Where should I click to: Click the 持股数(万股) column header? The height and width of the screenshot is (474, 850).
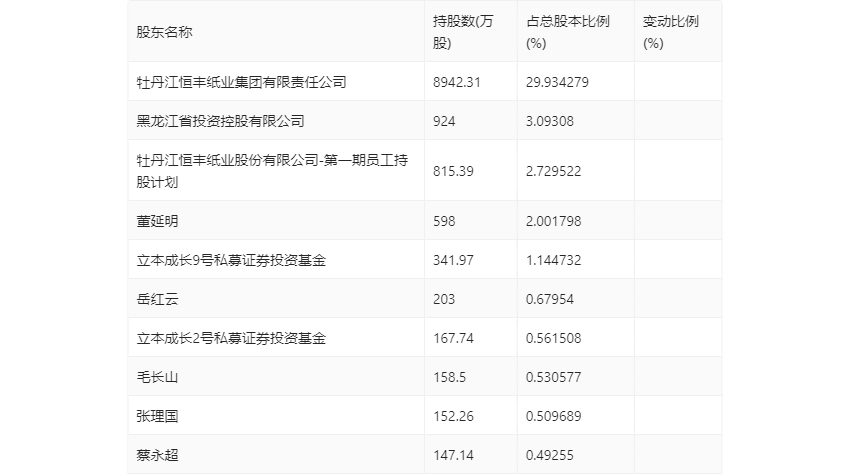(x=463, y=32)
